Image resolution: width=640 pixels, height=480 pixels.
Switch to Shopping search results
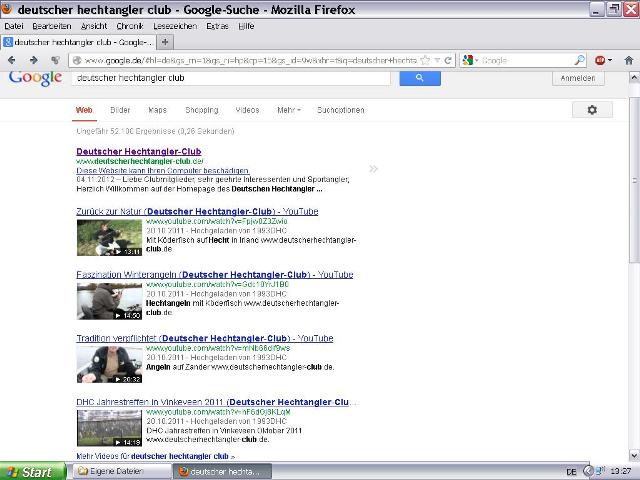202,110
